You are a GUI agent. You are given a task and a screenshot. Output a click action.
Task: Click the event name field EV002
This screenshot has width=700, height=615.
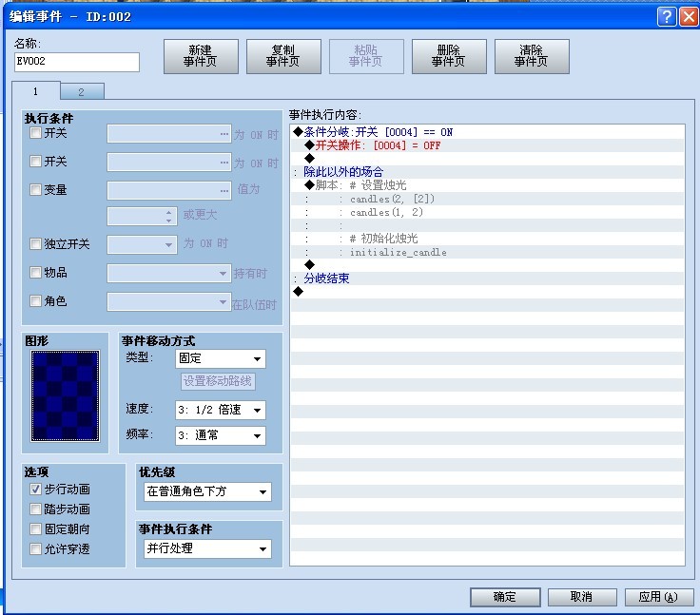[x=77, y=62]
